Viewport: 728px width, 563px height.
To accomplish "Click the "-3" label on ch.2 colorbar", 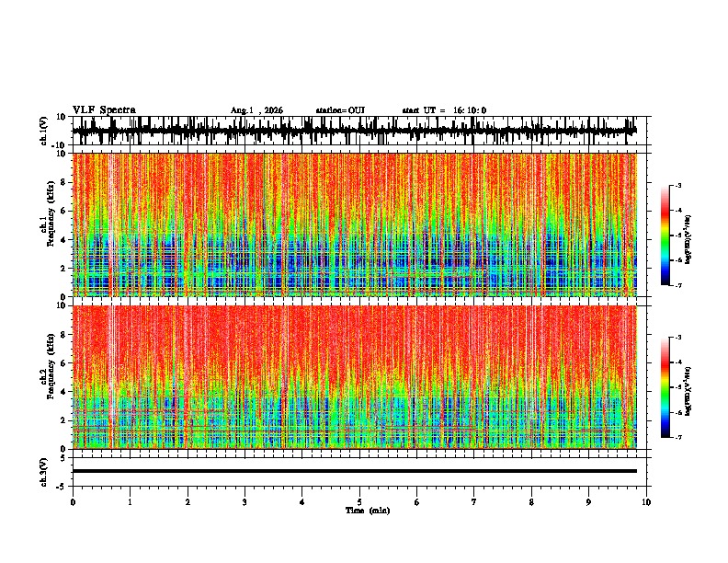I will pos(677,338).
